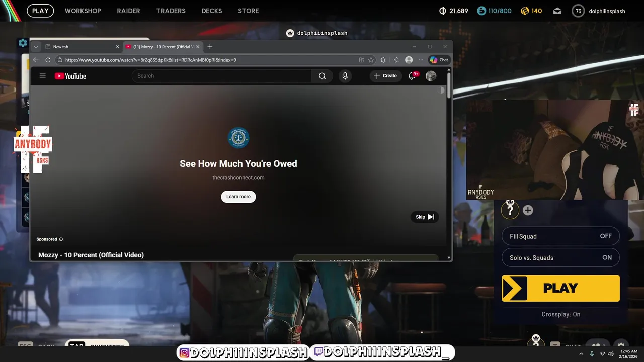
Task: Open split screen icon in address bar
Action: (361, 60)
